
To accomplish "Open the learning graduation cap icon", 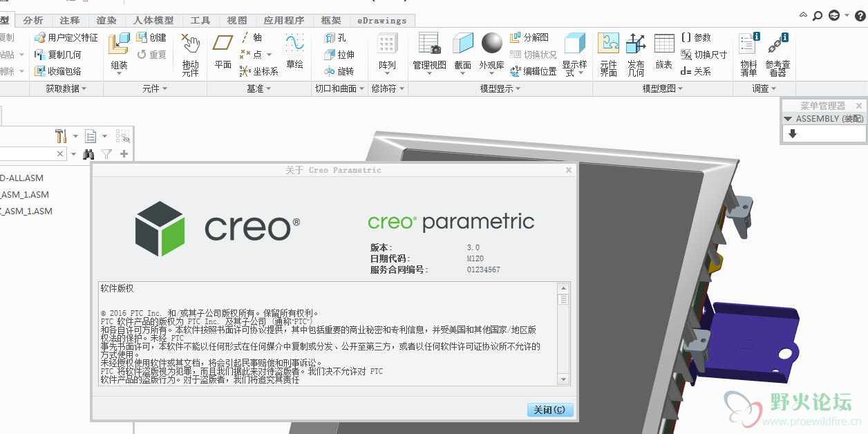I will click(x=834, y=15).
